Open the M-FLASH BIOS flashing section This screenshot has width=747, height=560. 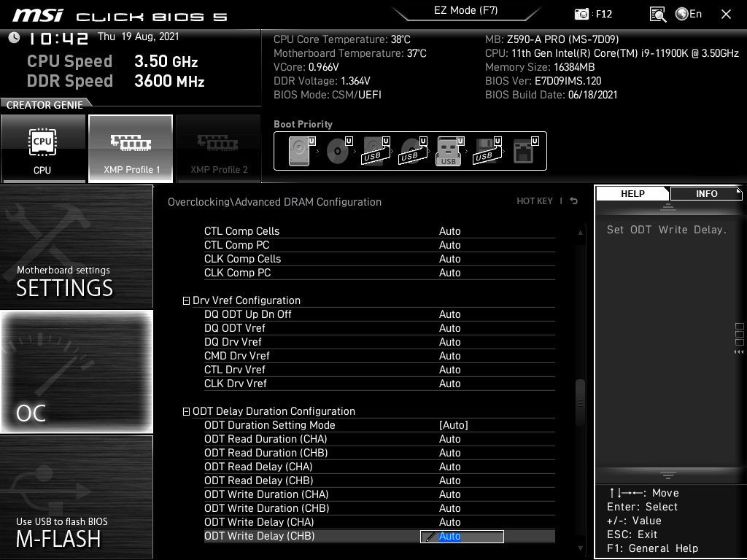[x=76, y=497]
